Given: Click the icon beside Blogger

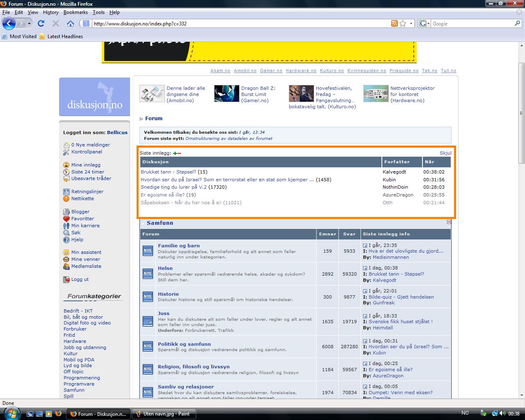Looking at the screenshot, I should [66, 212].
